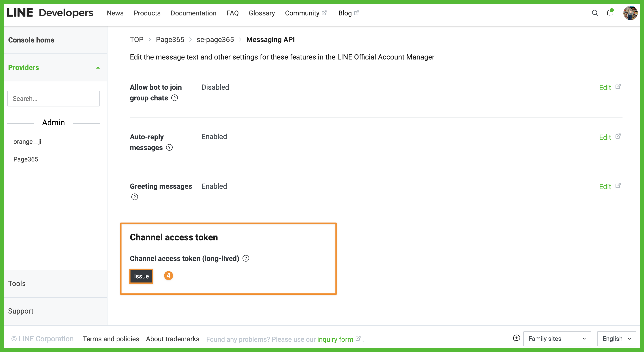Open the Tools sidebar section
644x352 pixels.
coord(17,284)
